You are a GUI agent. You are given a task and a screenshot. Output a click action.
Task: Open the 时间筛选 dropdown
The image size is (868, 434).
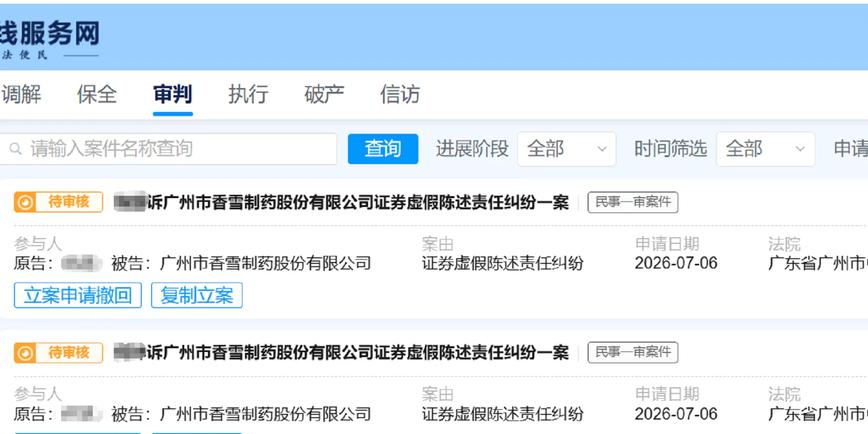765,149
